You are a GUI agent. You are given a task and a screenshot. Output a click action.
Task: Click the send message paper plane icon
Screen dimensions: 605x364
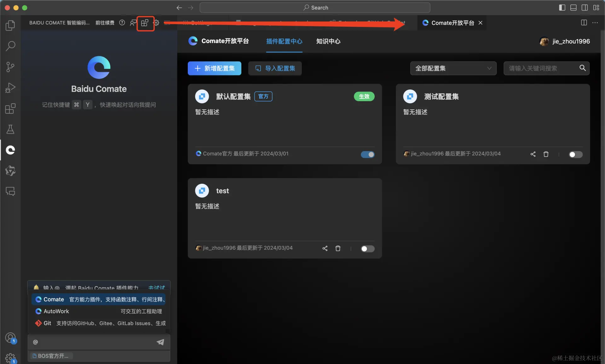160,342
